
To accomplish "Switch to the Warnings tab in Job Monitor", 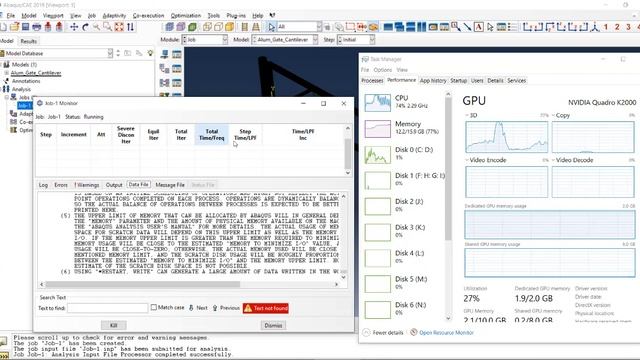I will [x=87, y=185].
